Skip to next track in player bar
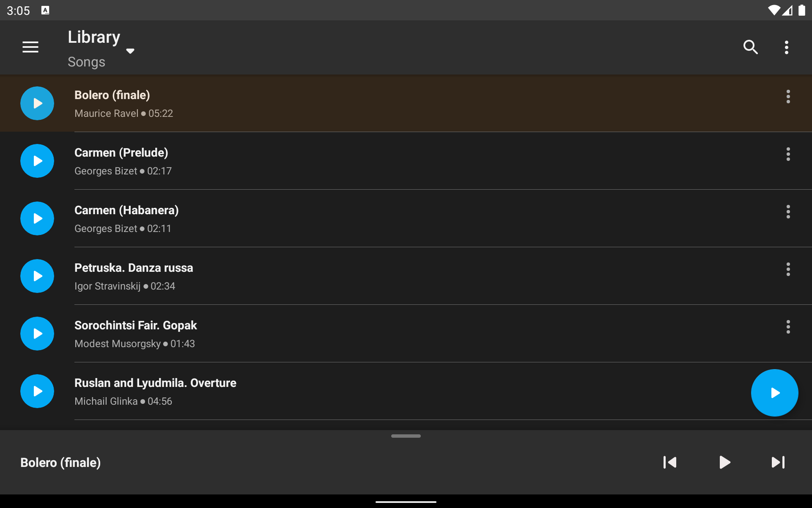The width and height of the screenshot is (812, 508). point(778,462)
